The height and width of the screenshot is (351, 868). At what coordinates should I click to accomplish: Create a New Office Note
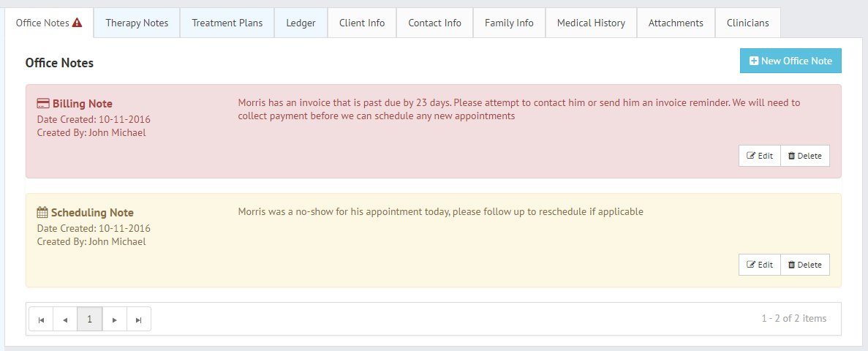[790, 61]
